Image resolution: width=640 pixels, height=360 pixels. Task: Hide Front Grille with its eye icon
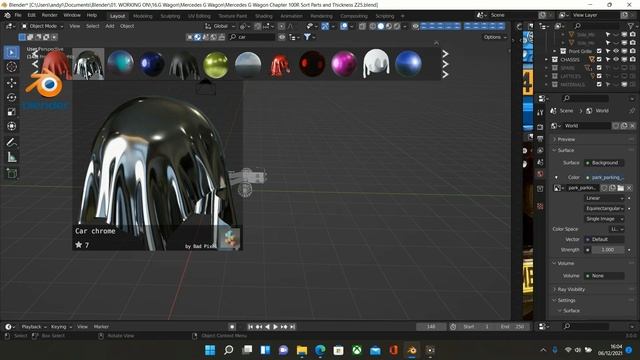pos(616,51)
